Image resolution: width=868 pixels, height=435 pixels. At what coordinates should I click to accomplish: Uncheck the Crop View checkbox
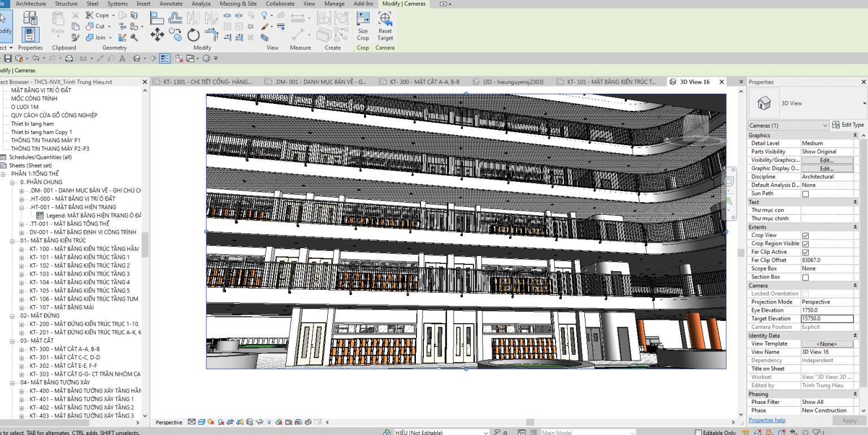pyautogui.click(x=805, y=234)
